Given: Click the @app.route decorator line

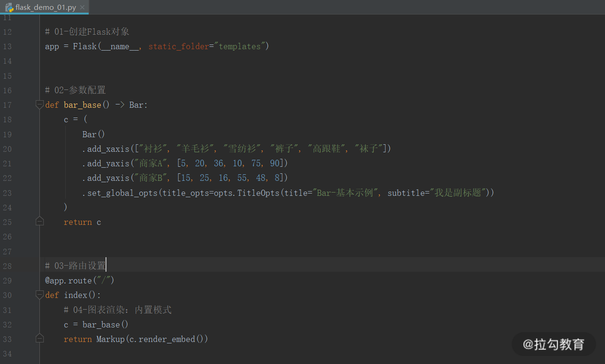Looking at the screenshot, I should point(77,280).
